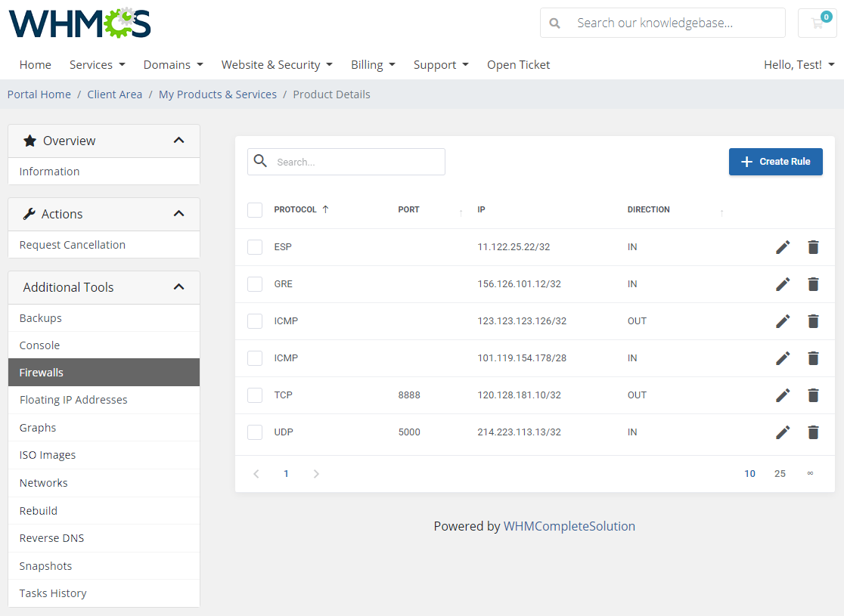844x616 pixels.
Task: Collapse the Additional Tools panel
Action: click(x=179, y=287)
